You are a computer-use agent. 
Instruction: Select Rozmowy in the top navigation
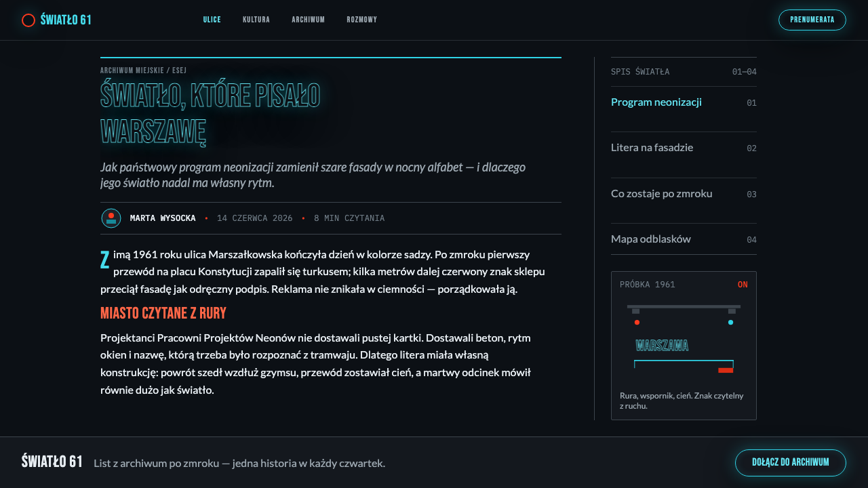(x=362, y=20)
